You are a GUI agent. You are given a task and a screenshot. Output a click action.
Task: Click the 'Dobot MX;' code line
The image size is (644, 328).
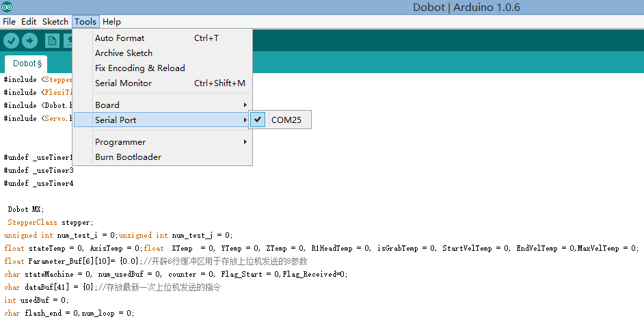(26, 209)
